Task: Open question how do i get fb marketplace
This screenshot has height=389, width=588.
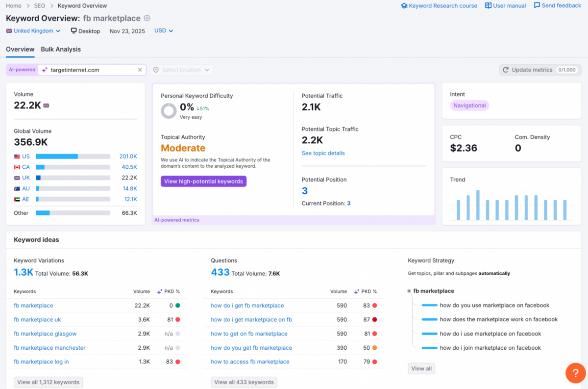Action: pyautogui.click(x=247, y=305)
